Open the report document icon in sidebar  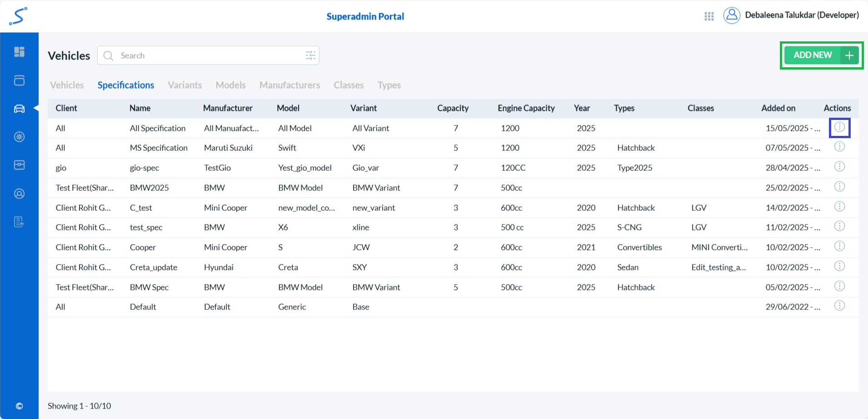pos(19,222)
